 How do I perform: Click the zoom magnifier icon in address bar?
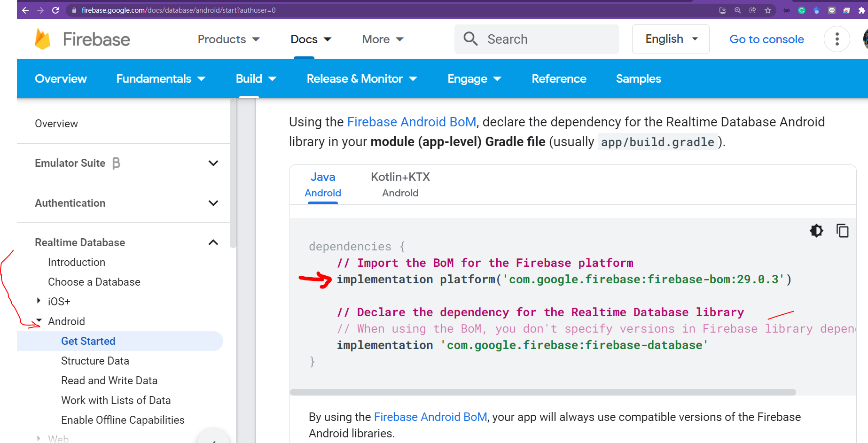[738, 10]
